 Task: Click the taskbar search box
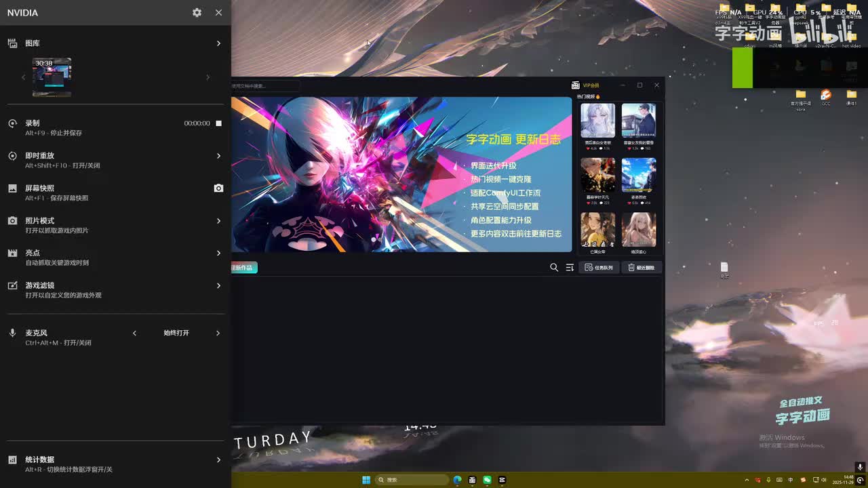point(412,480)
